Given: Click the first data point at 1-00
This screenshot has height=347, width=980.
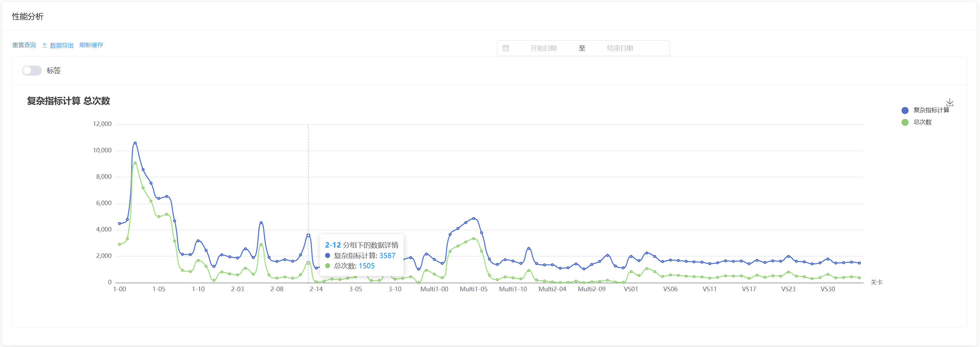Looking at the screenshot, I should tap(119, 224).
